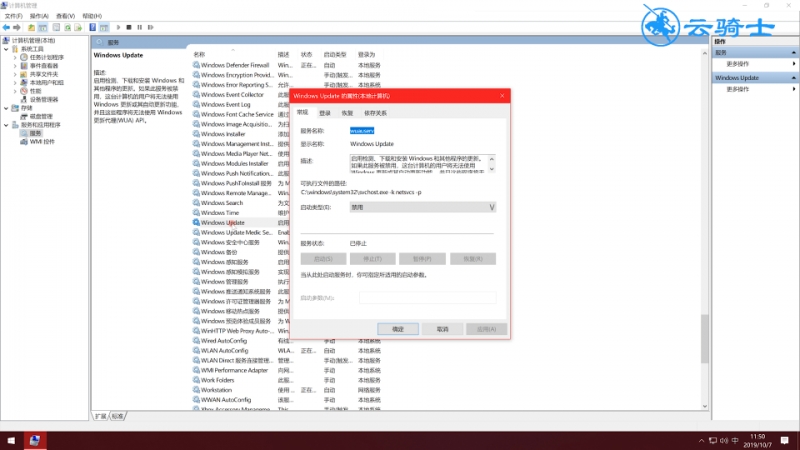Image resolution: width=800 pixels, height=450 pixels.
Task: Select the 服务 node in the tree
Action: pos(35,133)
